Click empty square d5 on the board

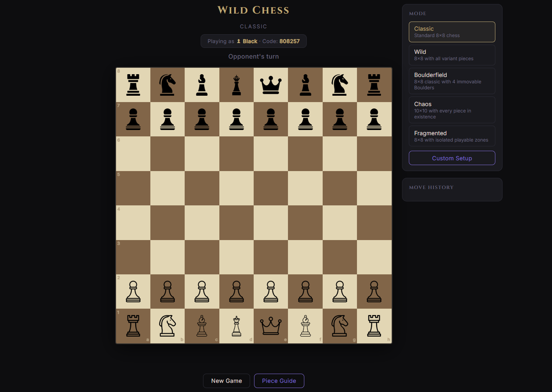pos(237,188)
